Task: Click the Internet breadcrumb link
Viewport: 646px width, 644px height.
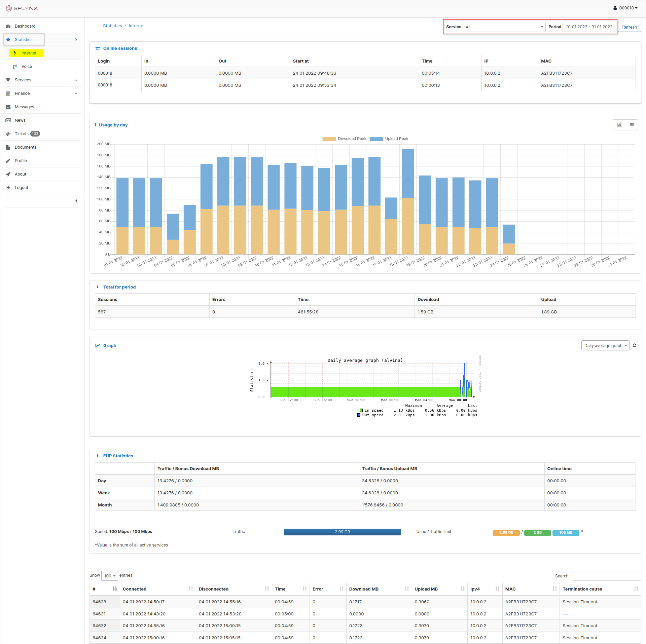Action: pyautogui.click(x=137, y=26)
